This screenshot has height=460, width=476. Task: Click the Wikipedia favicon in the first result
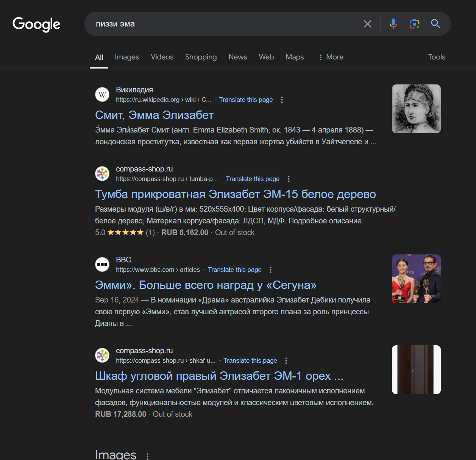click(102, 95)
